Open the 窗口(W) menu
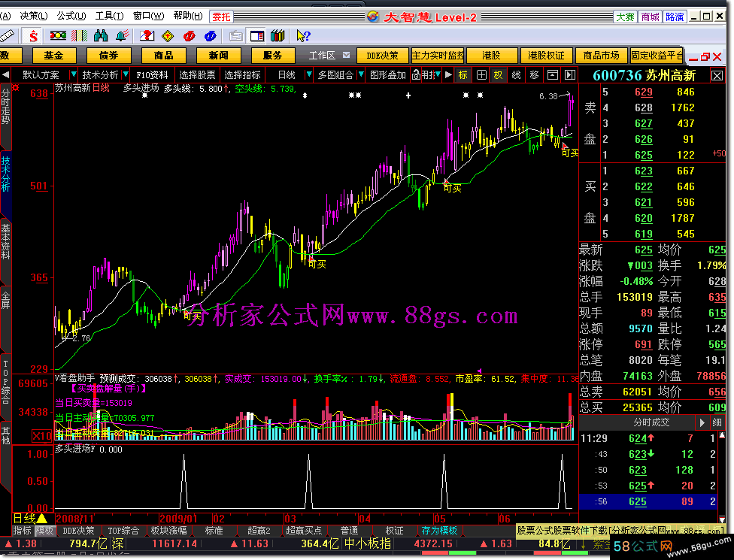 point(148,16)
